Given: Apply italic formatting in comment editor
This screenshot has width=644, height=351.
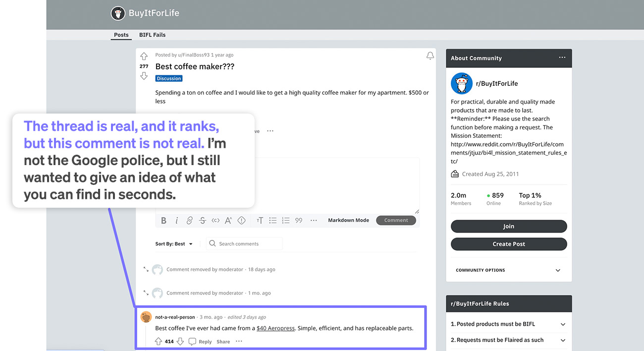Looking at the screenshot, I should (177, 221).
